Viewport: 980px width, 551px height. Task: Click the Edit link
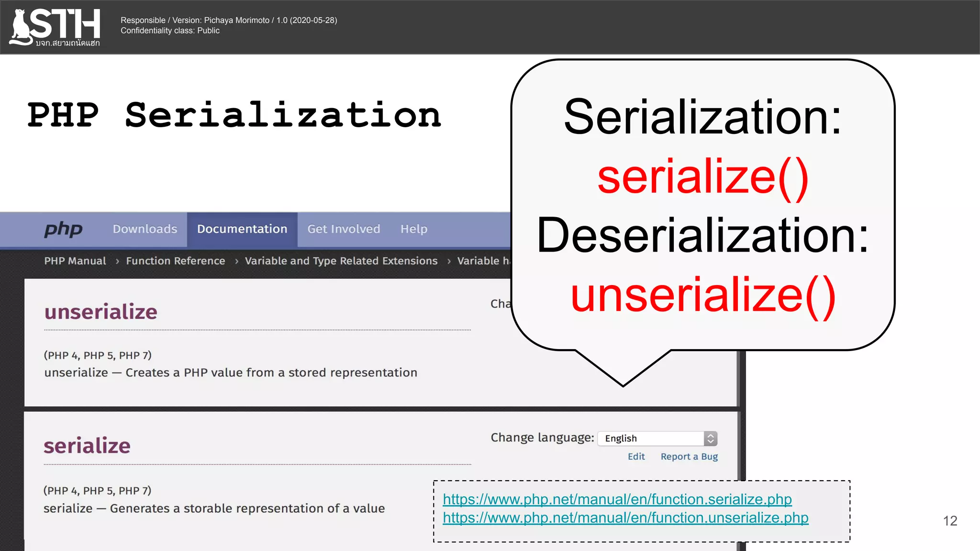click(x=636, y=457)
